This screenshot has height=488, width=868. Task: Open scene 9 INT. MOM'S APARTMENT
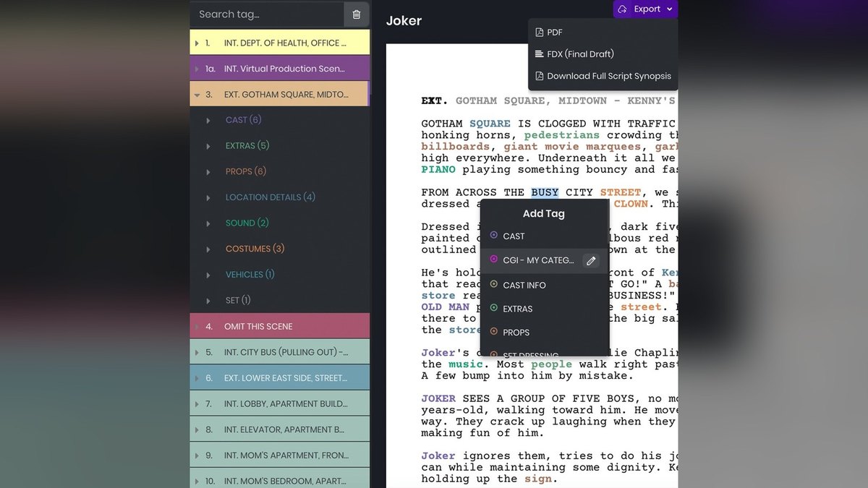point(280,455)
